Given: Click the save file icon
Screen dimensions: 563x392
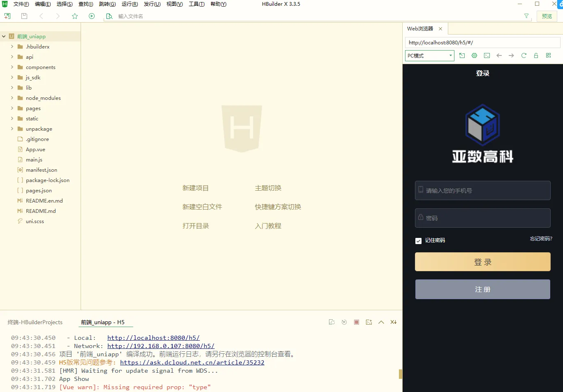Looking at the screenshot, I should (24, 16).
